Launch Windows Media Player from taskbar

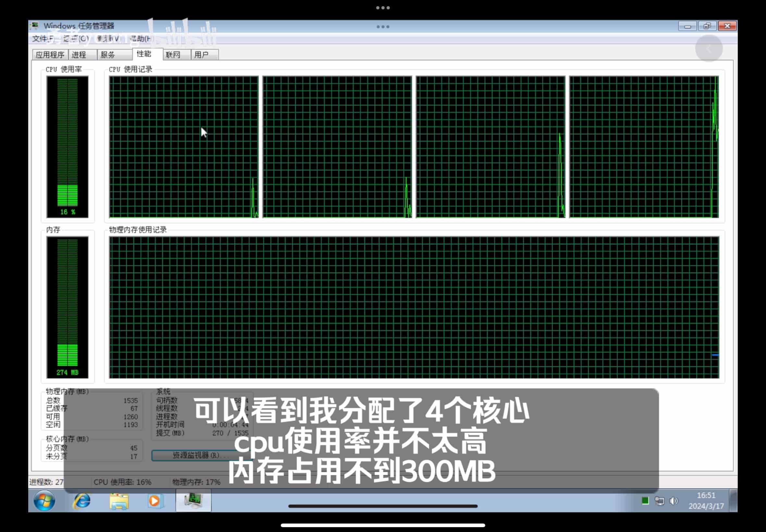tap(155, 501)
